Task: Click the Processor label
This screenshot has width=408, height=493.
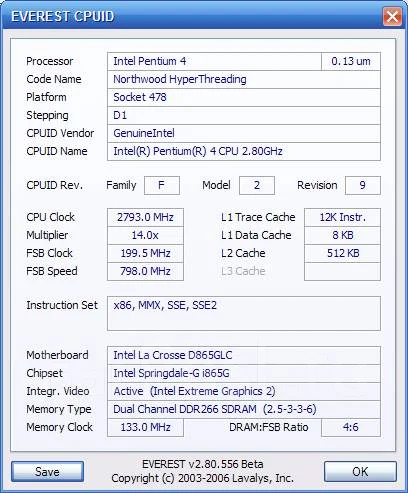Action: point(49,61)
